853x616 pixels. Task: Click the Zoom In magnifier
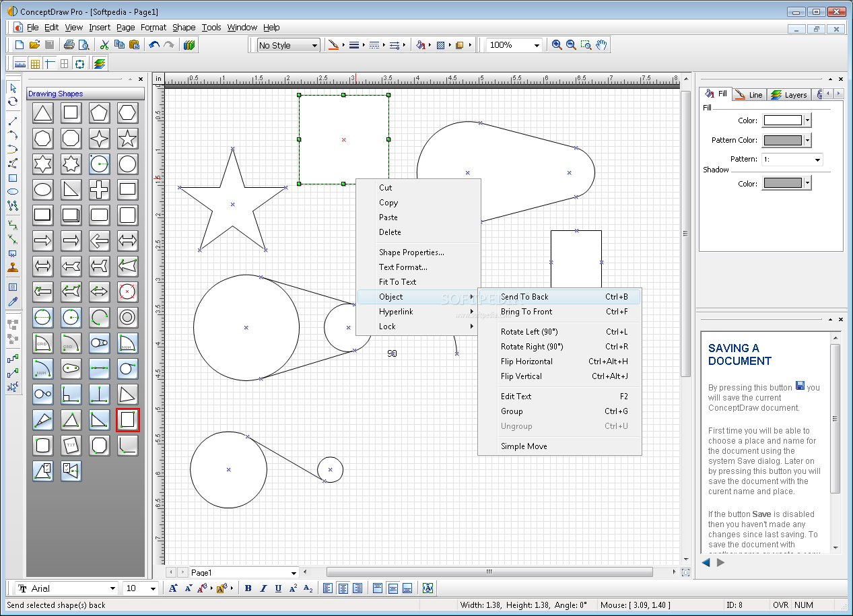(557, 45)
